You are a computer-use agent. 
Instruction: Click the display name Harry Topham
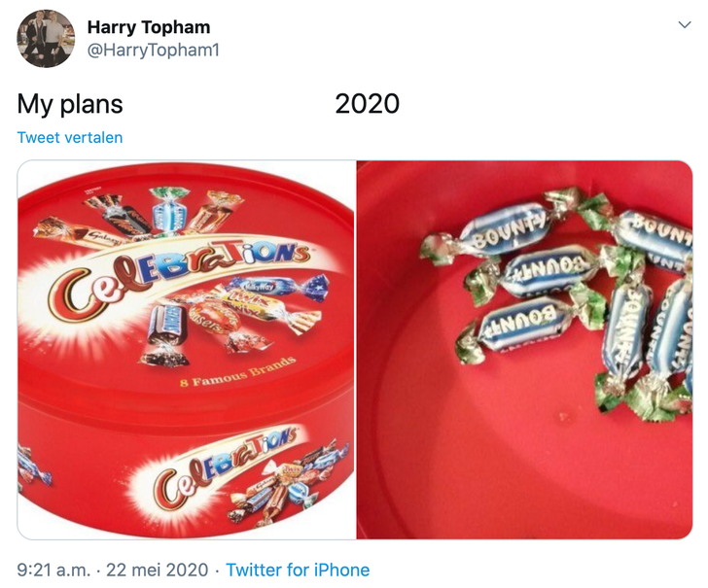tap(149, 27)
